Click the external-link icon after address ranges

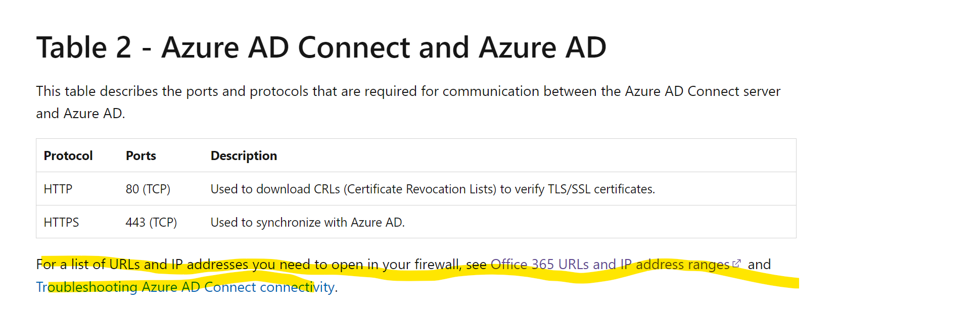(736, 264)
